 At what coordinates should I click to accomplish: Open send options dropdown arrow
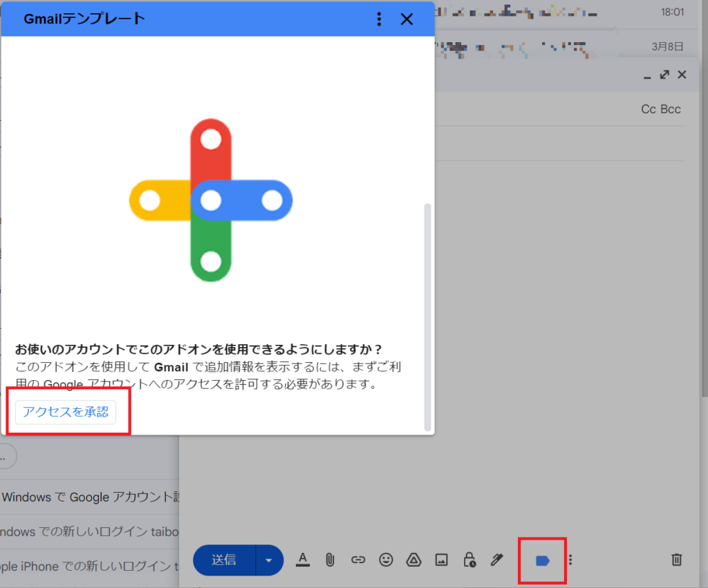269,560
